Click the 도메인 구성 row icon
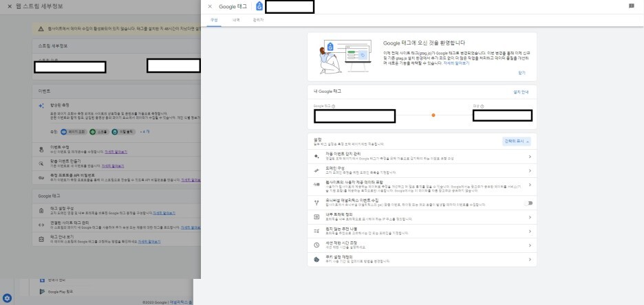 (x=316, y=170)
